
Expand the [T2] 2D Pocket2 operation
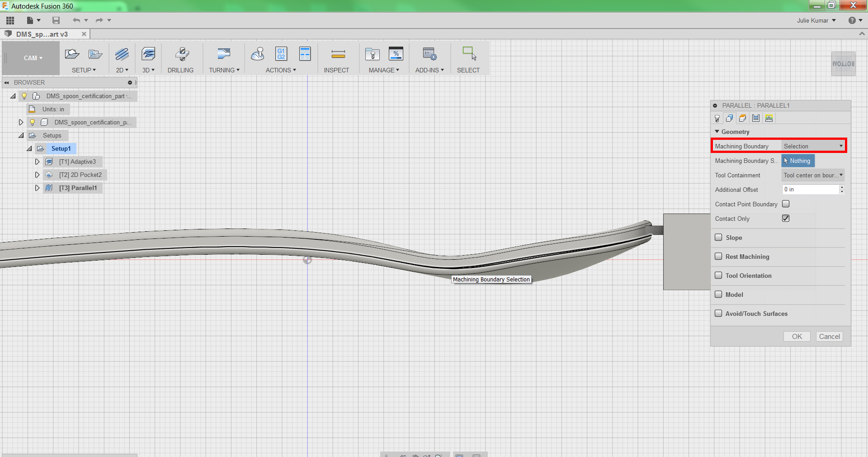(x=37, y=175)
